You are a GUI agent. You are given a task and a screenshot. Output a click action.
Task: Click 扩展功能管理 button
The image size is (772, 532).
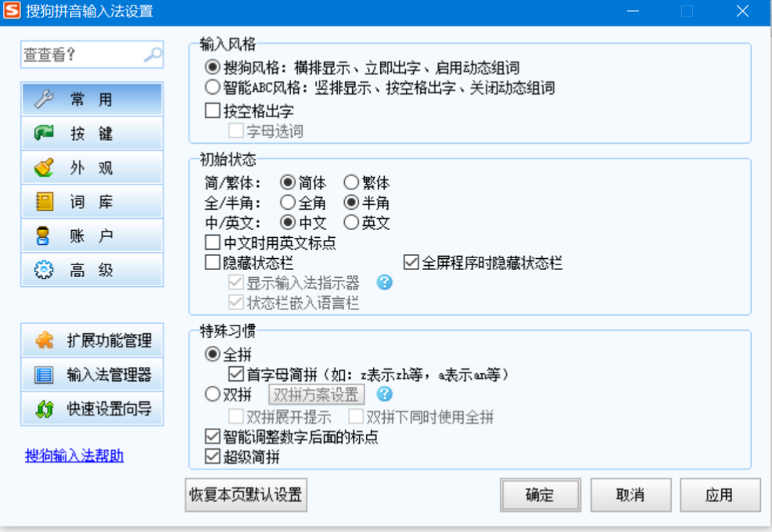click(92, 340)
